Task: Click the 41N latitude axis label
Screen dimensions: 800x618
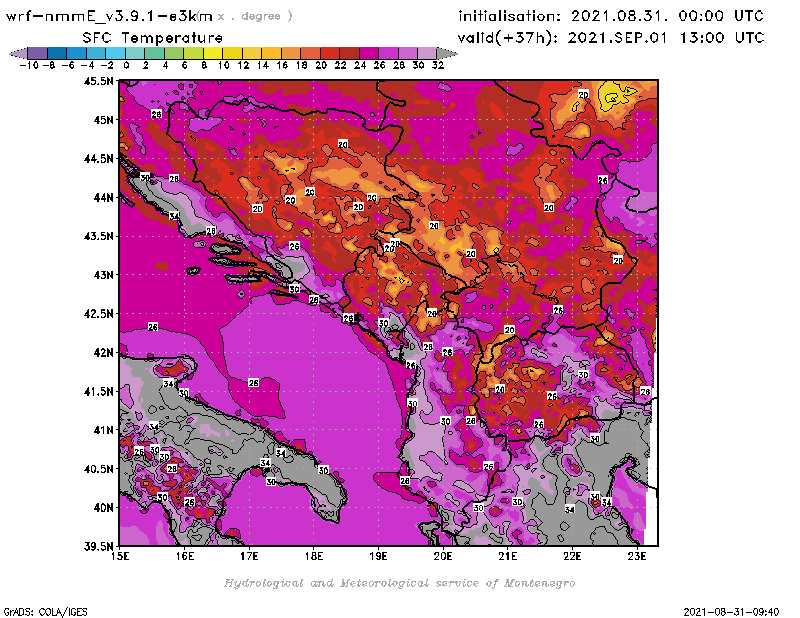Action: 103,430
